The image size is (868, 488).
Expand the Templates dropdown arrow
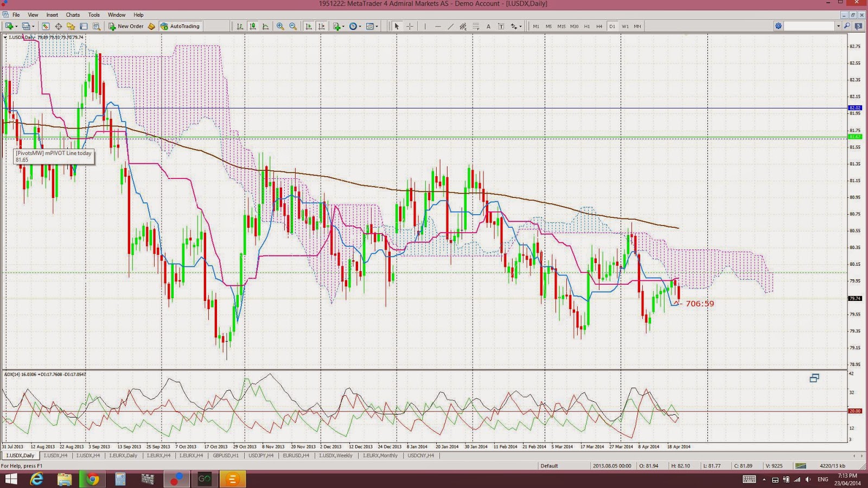(377, 26)
